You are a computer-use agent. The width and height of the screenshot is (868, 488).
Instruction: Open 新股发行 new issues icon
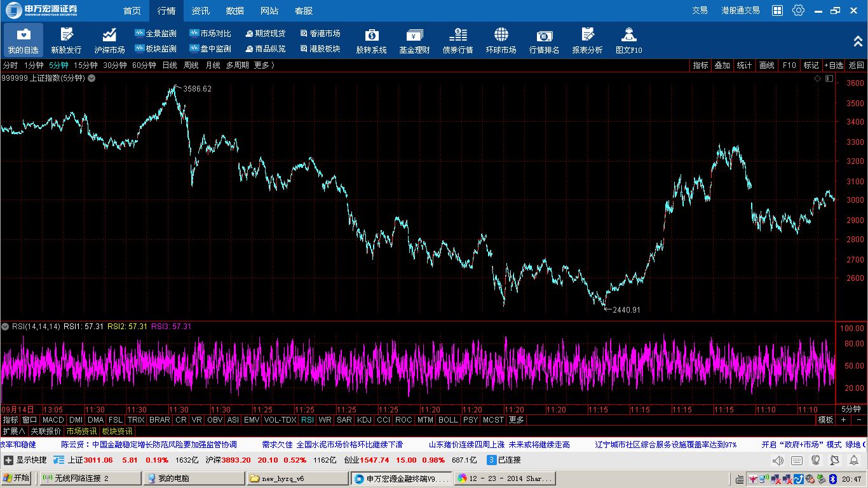point(66,40)
